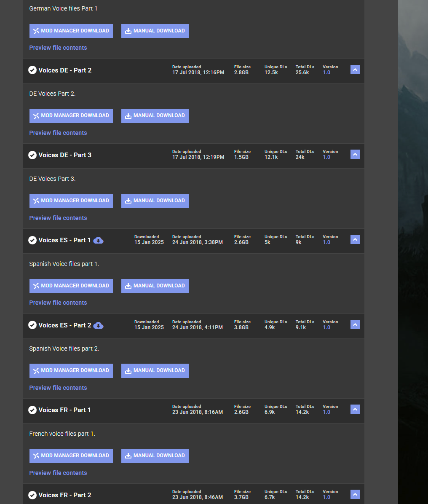Open version 1.0 link of Voices FR - Part 2
The height and width of the screenshot is (504, 428).
[326, 497]
